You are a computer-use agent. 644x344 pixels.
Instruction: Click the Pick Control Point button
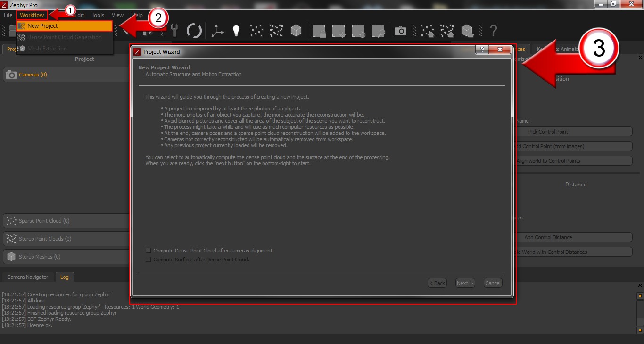[x=574, y=132]
